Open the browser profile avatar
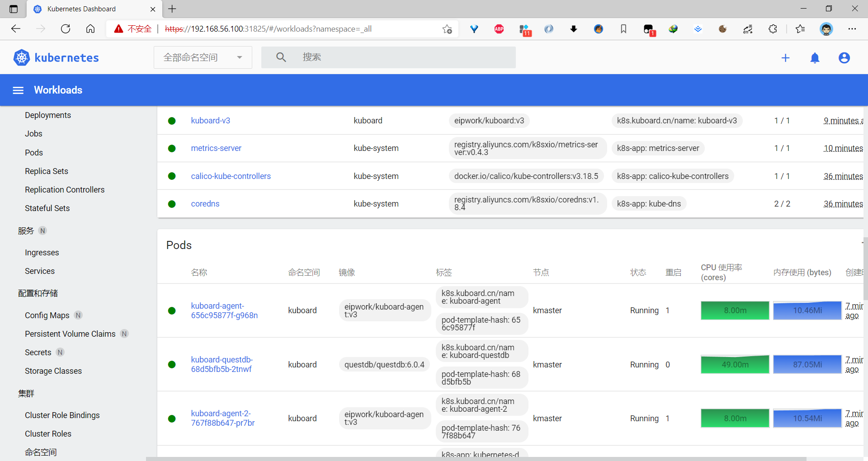Image resolution: width=868 pixels, height=461 pixels. tap(826, 29)
